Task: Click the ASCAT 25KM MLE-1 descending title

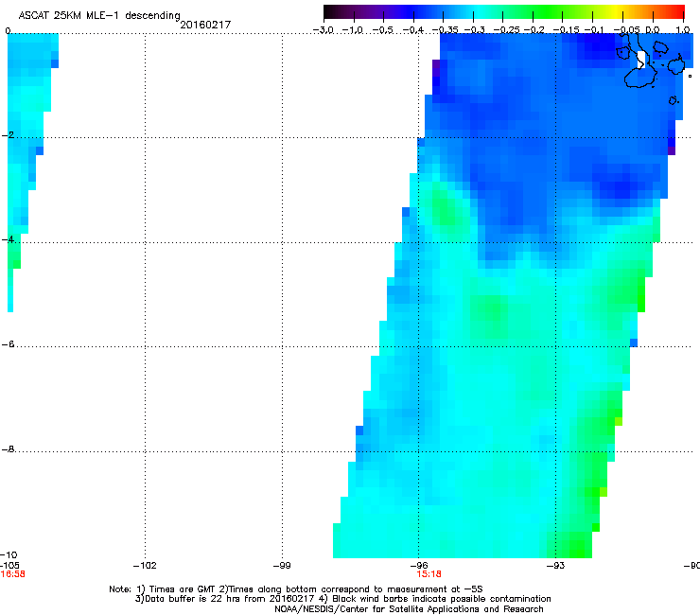Action: tap(99, 15)
